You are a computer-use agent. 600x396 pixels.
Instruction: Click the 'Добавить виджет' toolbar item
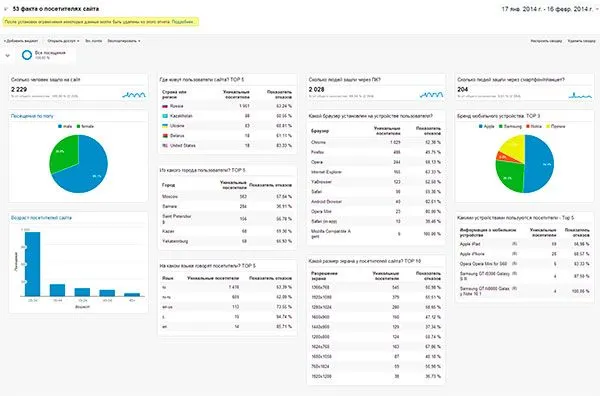pyautogui.click(x=21, y=41)
